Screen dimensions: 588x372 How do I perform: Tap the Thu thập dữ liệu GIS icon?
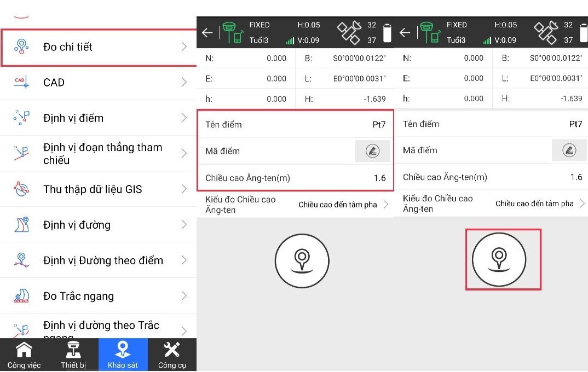pyautogui.click(x=21, y=189)
